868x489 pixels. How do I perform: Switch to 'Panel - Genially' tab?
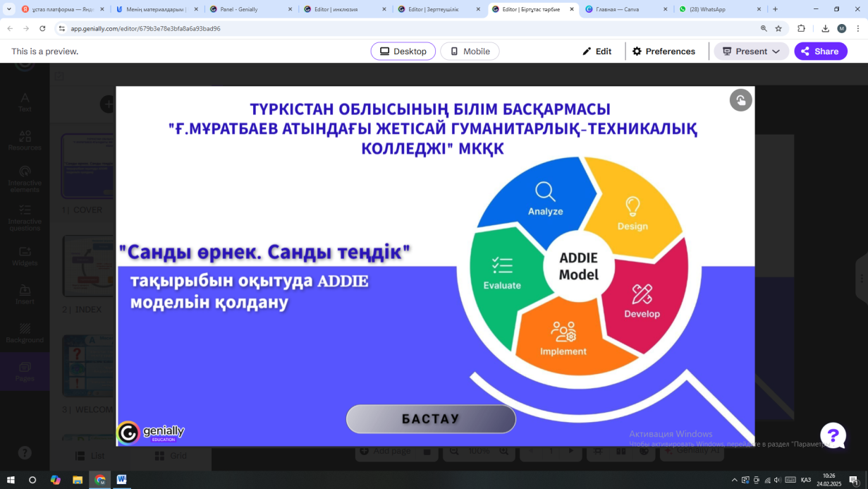click(250, 9)
